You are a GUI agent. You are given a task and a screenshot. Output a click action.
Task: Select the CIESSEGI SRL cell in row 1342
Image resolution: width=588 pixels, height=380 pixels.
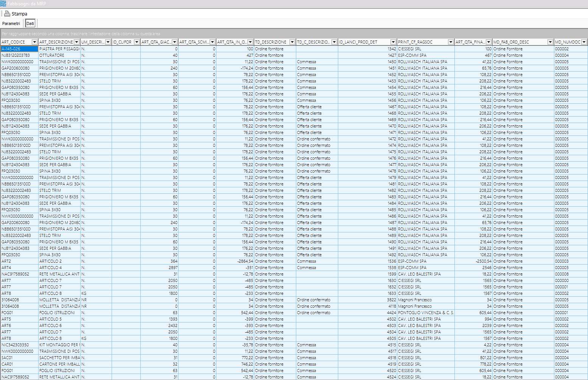tap(426, 49)
